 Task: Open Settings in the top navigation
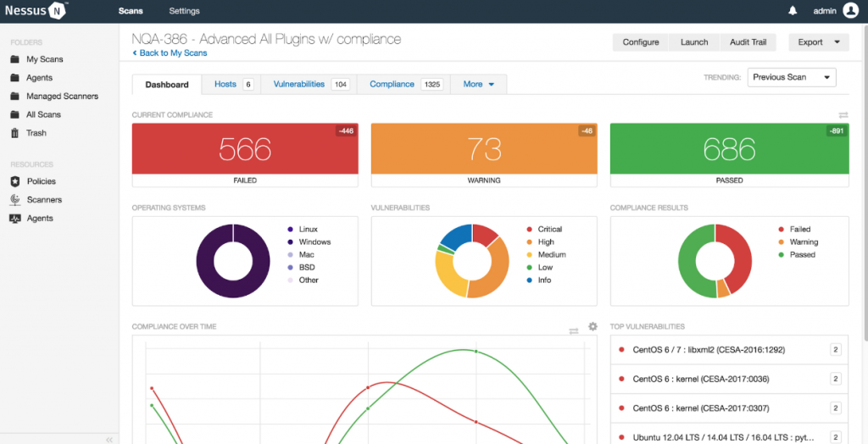coord(184,11)
